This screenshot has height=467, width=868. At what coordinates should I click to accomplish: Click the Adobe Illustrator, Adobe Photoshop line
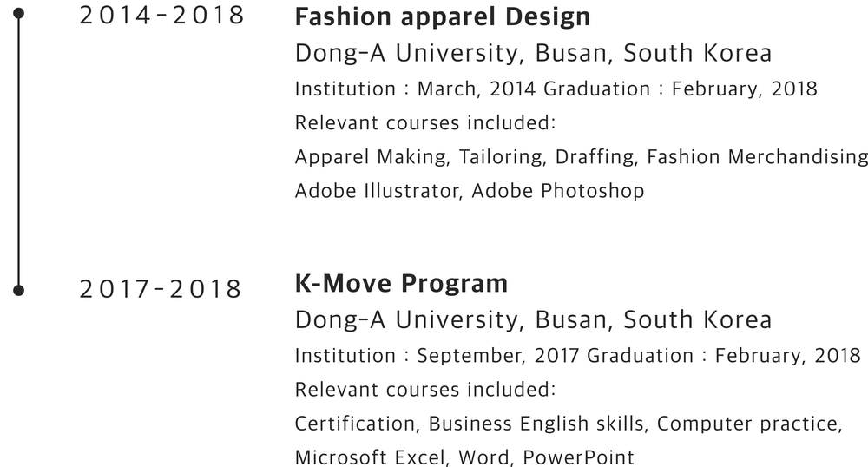point(470,191)
